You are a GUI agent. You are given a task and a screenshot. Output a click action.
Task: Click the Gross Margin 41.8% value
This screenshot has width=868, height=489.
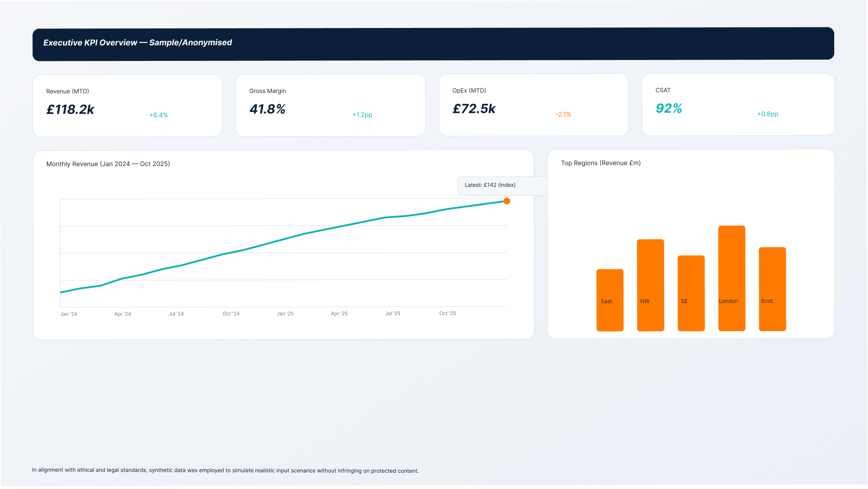coord(267,109)
